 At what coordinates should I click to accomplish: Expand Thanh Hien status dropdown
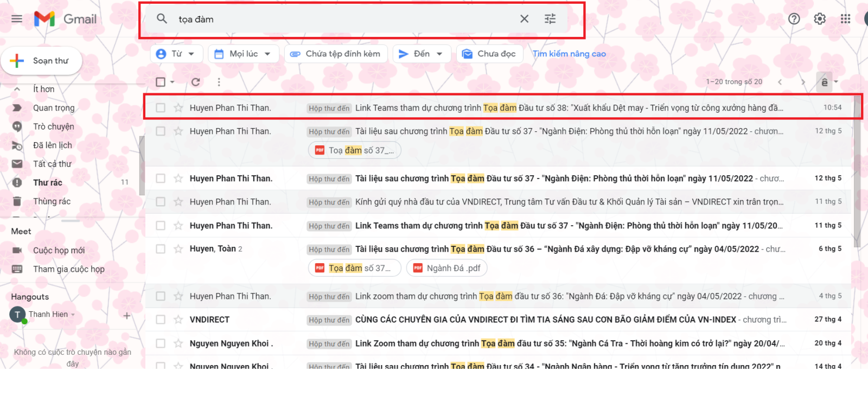73,315
